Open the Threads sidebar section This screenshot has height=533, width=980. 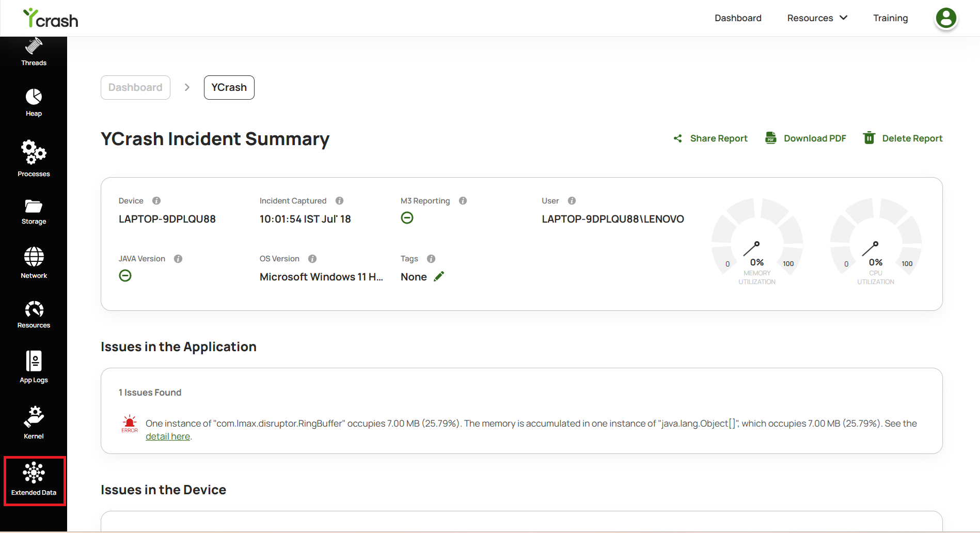[34, 52]
